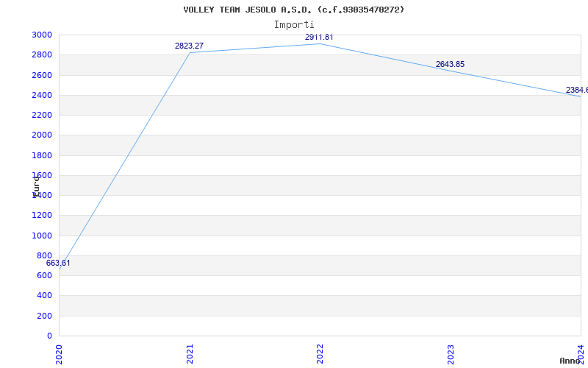Click the y-axis value 600
Viewport: 588px width, 368px height.
(44, 275)
